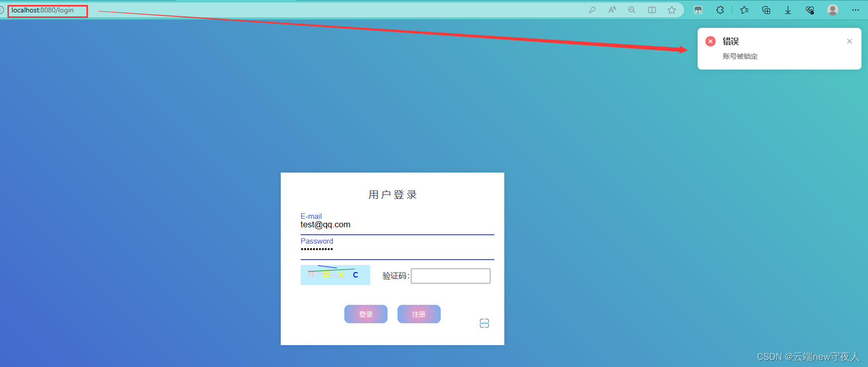Image resolution: width=868 pixels, height=367 pixels.
Task: Click the 账号被锁定 message text
Action: click(740, 56)
